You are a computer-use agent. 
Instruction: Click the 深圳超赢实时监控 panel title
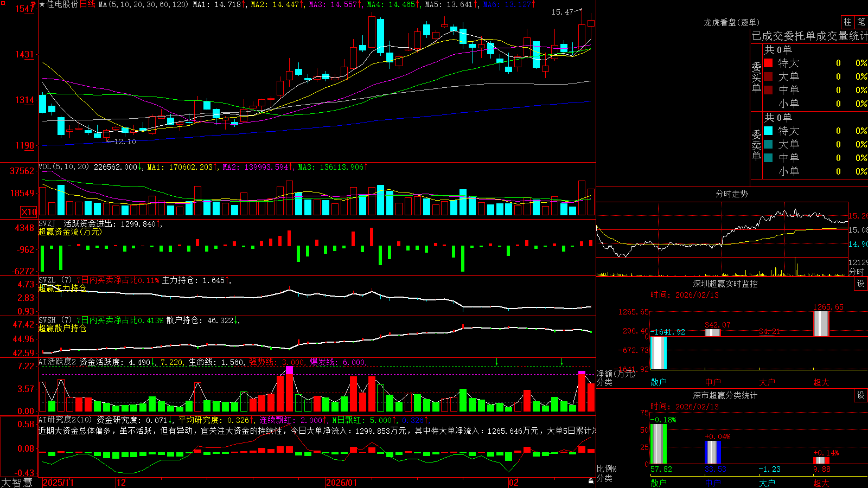coord(725,284)
